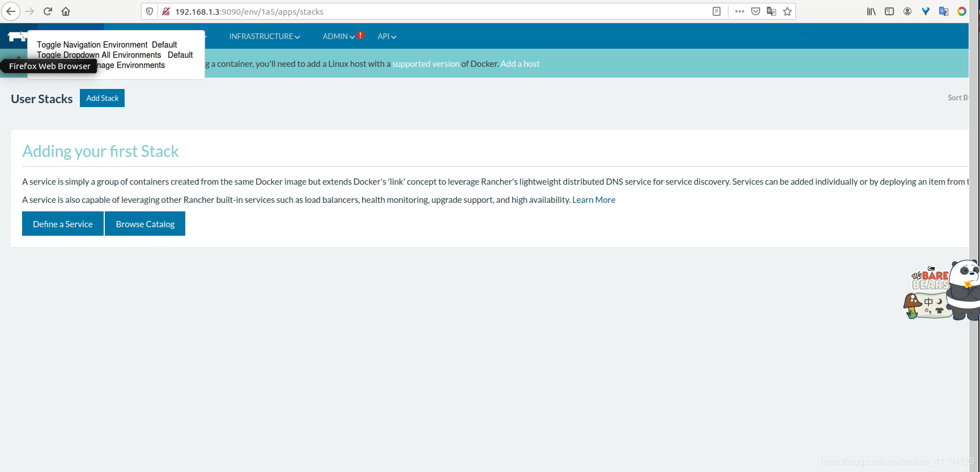Image resolution: width=980 pixels, height=472 pixels.
Task: Show sidebars icon in toolbar
Action: coord(889,11)
